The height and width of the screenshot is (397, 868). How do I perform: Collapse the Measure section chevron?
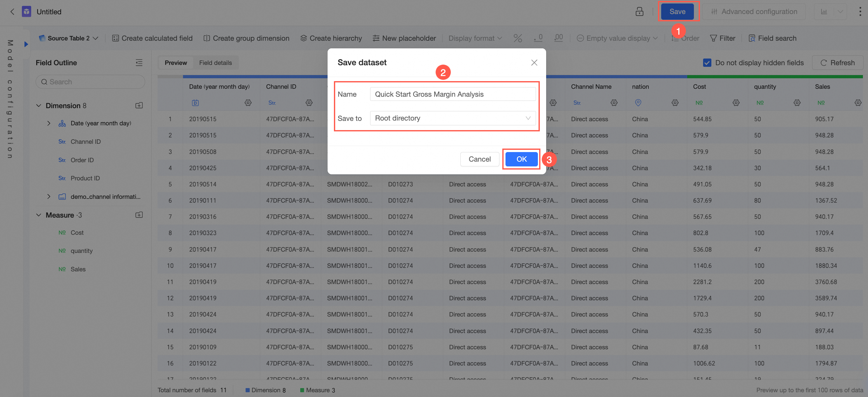(x=39, y=215)
